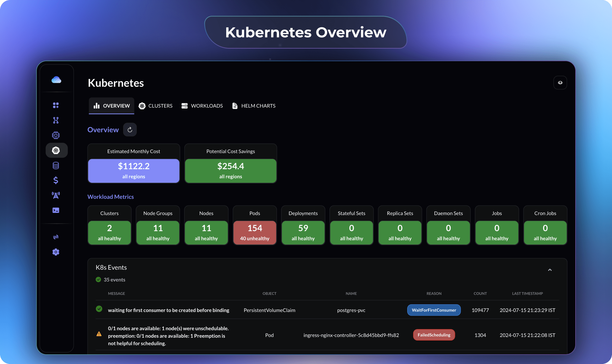Click the cloud logo at the sidebar top
The width and height of the screenshot is (612, 364).
tap(56, 80)
